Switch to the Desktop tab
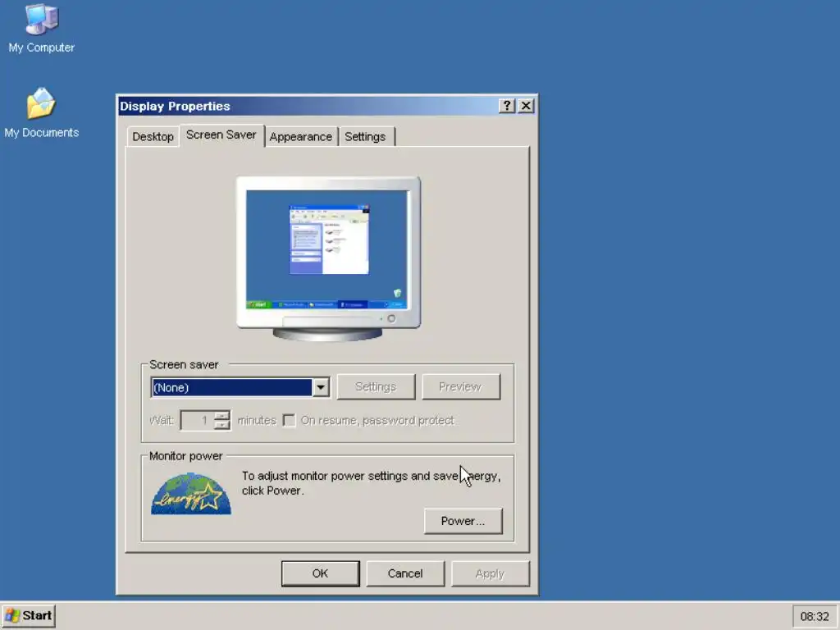This screenshot has height=630, width=840. tap(153, 137)
